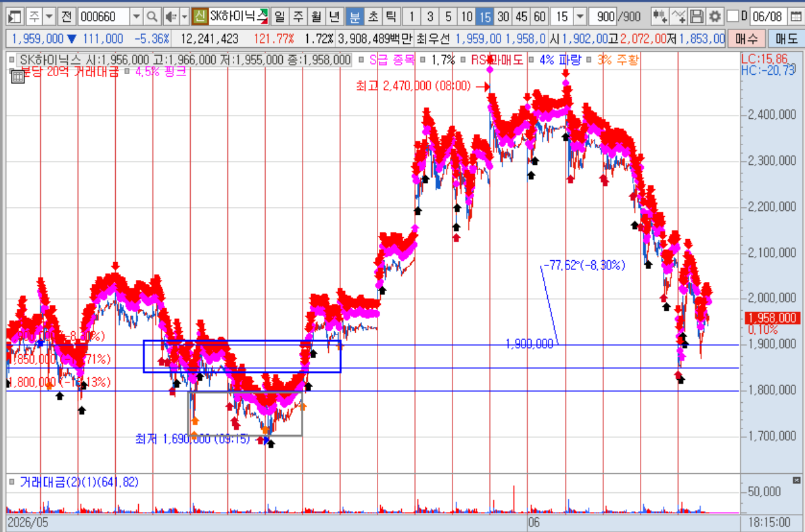Click the red 1,958,000 current price tag
805x532 pixels.
[772, 318]
